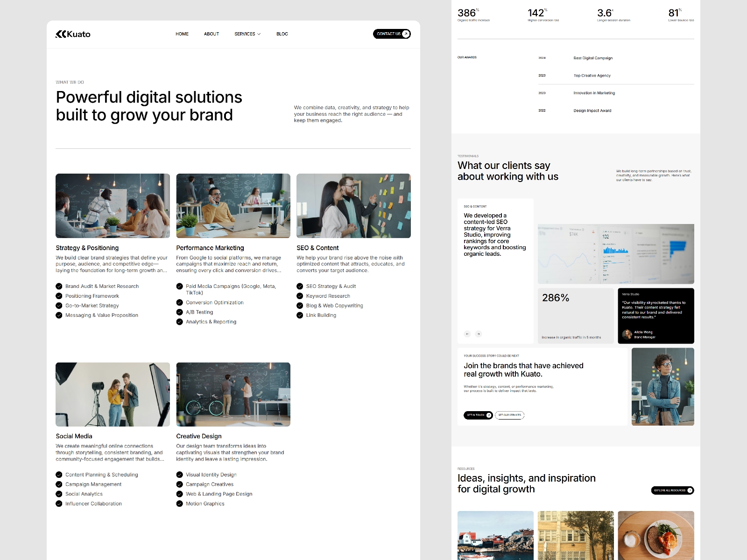Image resolution: width=747 pixels, height=560 pixels.
Task: Click arrow icon on Explore All Resources button
Action: click(690, 490)
